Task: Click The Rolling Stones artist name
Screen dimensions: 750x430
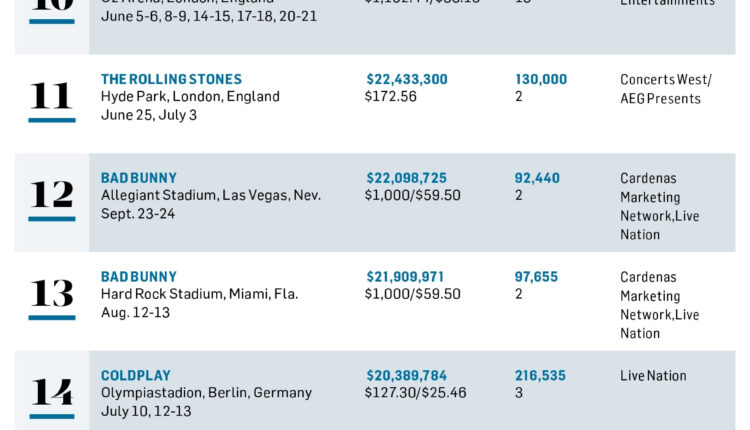Action: click(171, 79)
